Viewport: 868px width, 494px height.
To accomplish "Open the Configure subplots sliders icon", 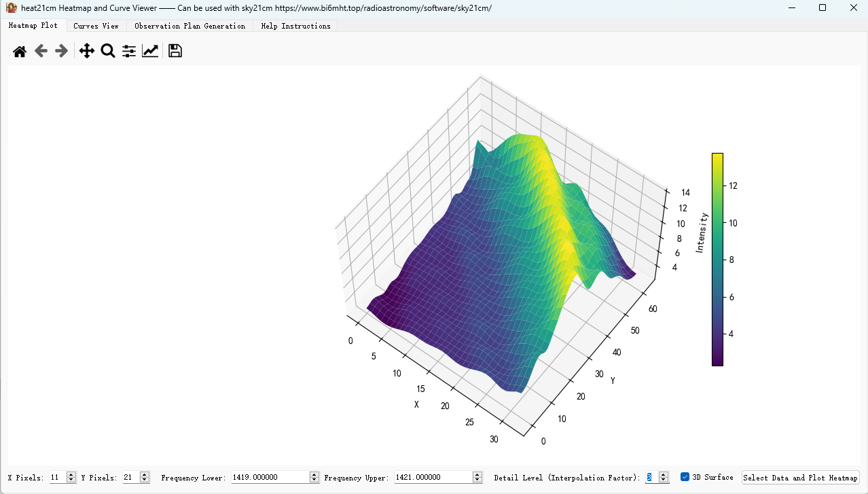I will (129, 51).
